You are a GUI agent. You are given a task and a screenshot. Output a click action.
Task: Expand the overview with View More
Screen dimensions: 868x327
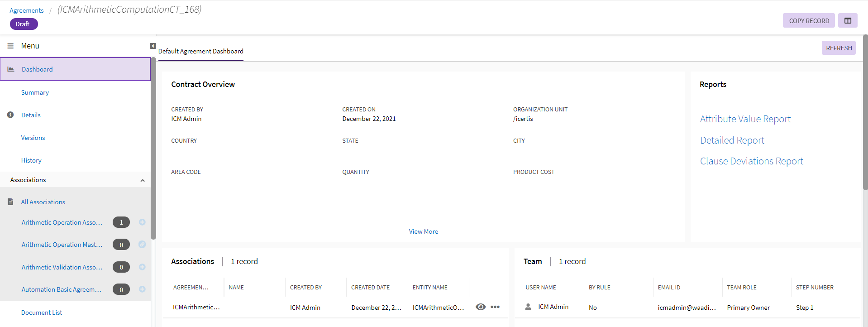423,231
